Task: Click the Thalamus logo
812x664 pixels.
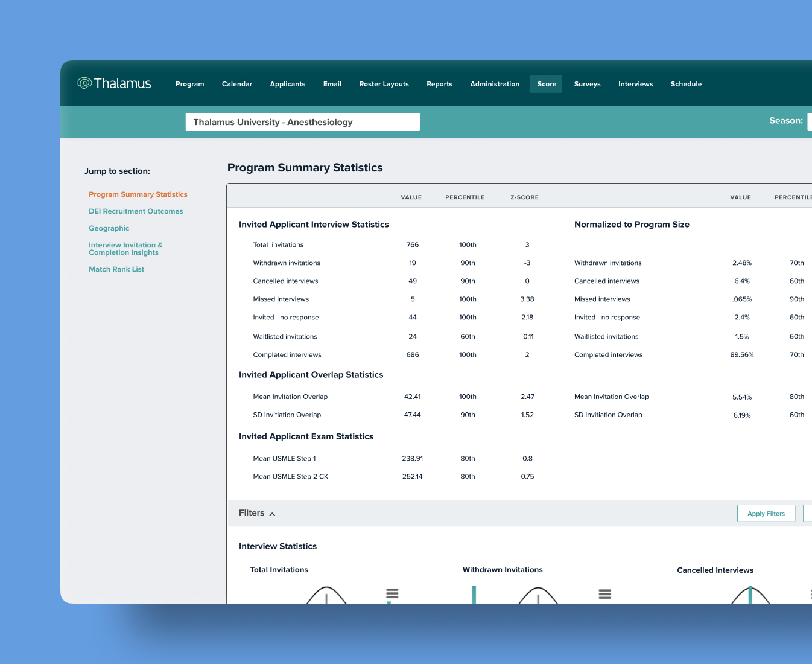Action: coord(114,83)
